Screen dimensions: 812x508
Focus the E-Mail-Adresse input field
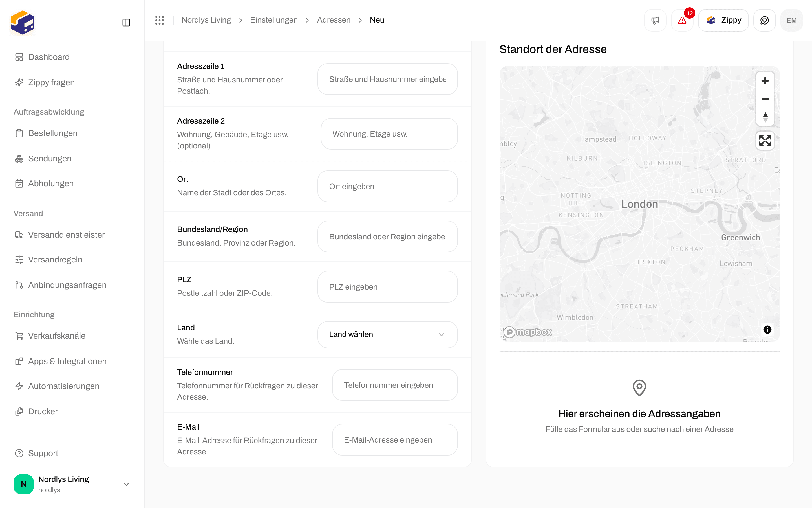point(395,440)
